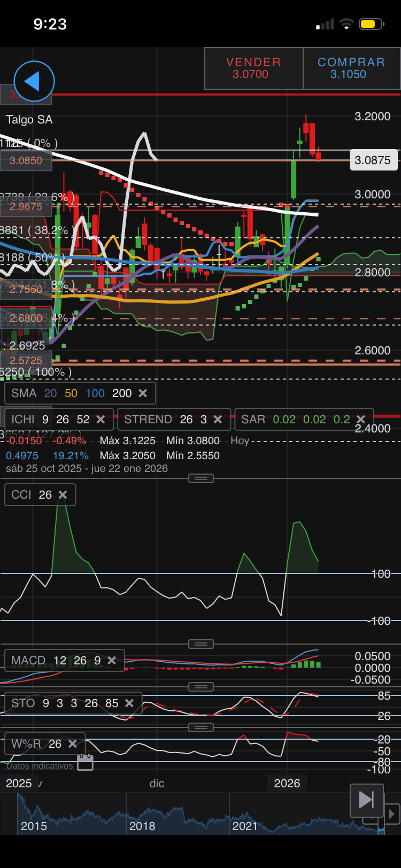Viewport: 401px width, 868px height.
Task: Remove the W%R indicator with its X
Action: pyautogui.click(x=73, y=744)
